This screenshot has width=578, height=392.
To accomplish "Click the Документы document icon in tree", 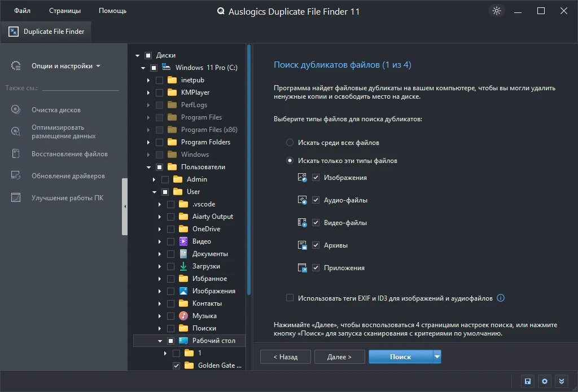I will tap(183, 253).
